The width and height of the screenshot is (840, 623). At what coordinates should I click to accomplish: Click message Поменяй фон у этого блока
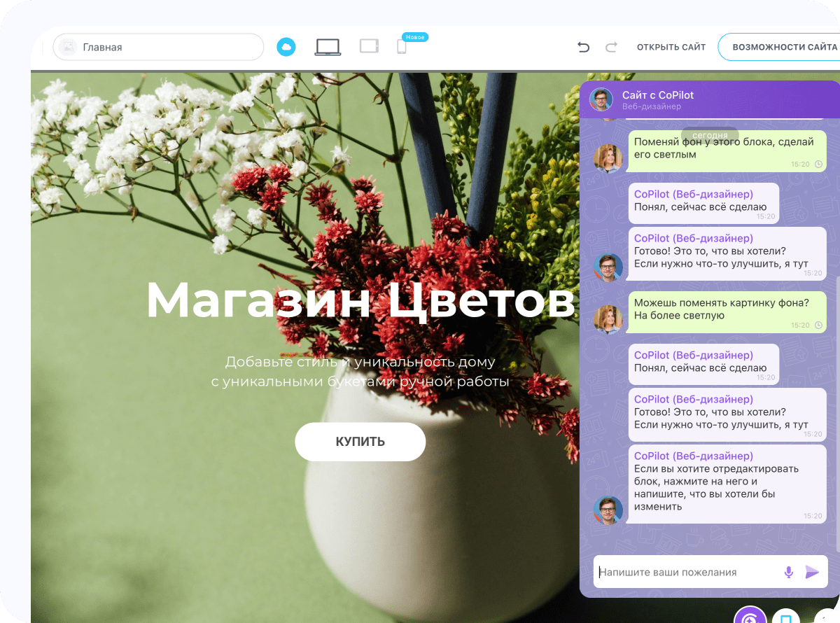[727, 151]
